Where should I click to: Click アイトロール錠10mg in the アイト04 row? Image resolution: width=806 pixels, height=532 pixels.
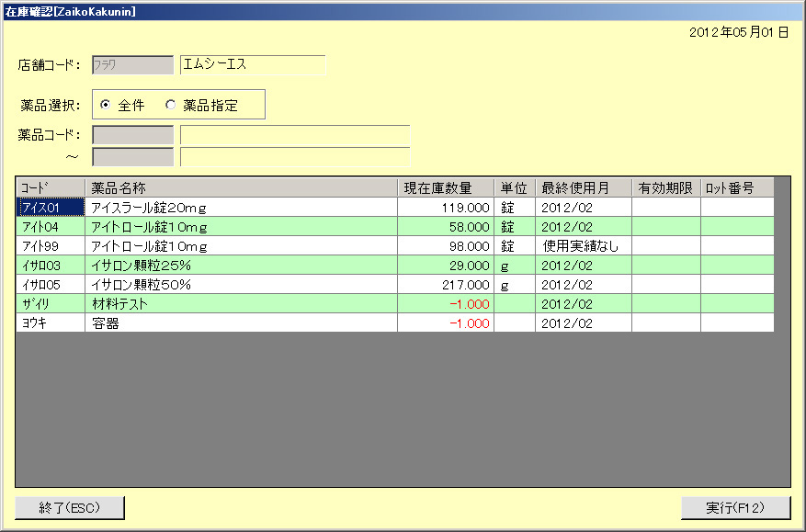[x=241, y=227]
